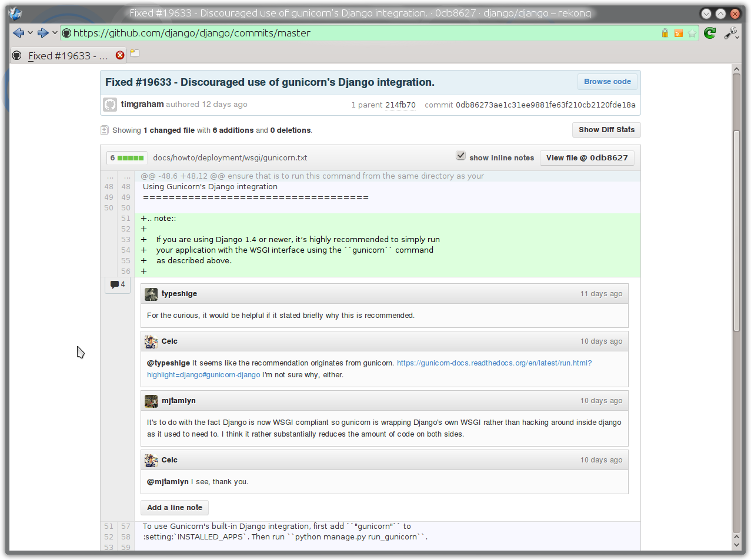Click the GitHub favicon in the address bar

click(x=66, y=33)
